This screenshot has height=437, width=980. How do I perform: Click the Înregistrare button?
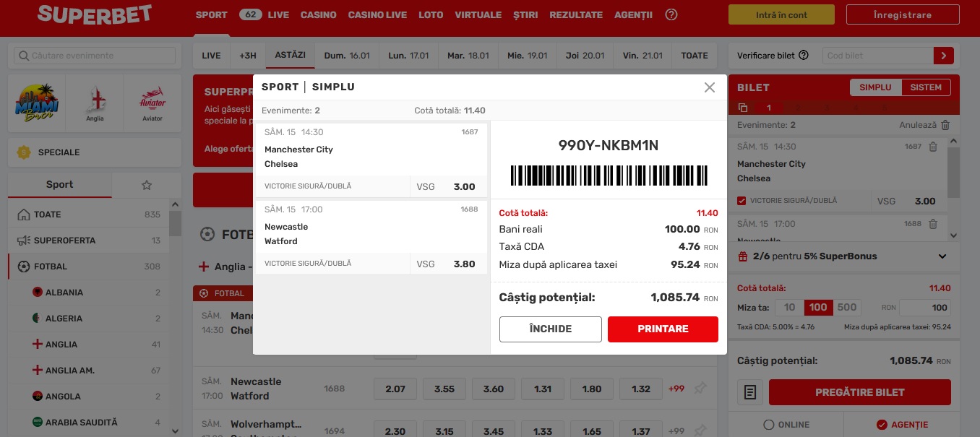pos(902,14)
